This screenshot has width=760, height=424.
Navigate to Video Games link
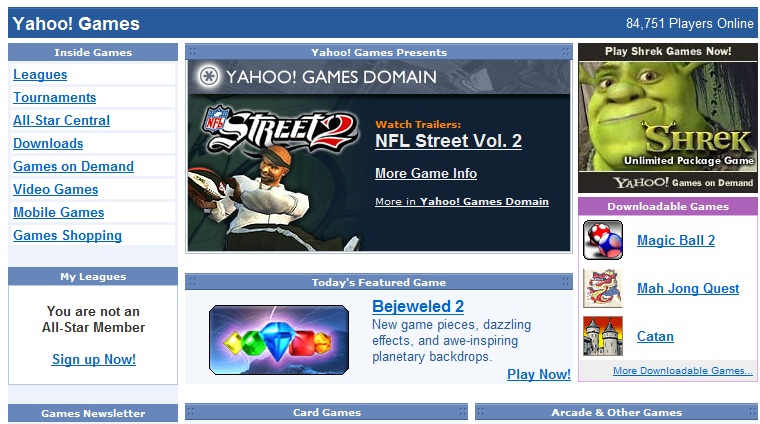tap(56, 190)
